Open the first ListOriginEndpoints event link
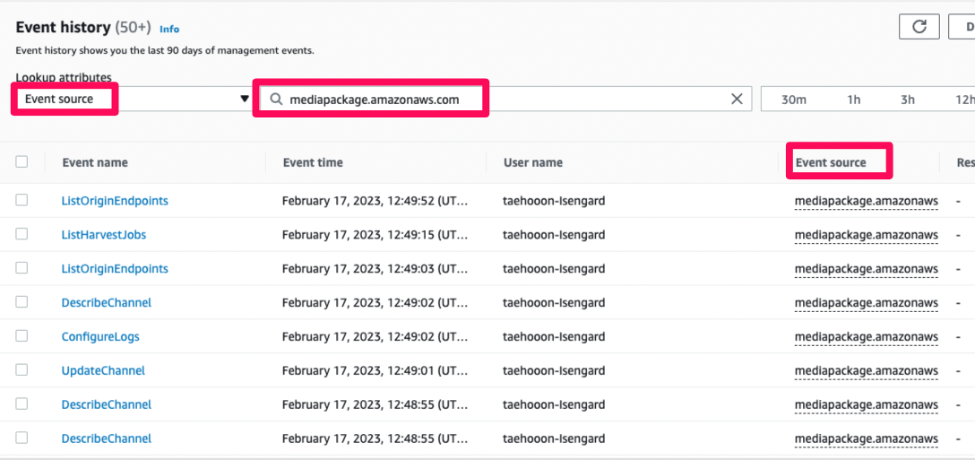The width and height of the screenshot is (977, 460). click(x=114, y=200)
